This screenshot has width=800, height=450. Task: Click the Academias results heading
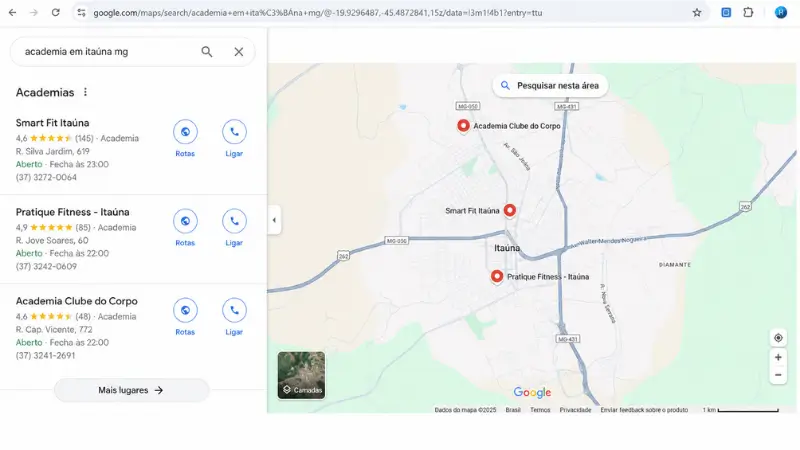tap(45, 92)
